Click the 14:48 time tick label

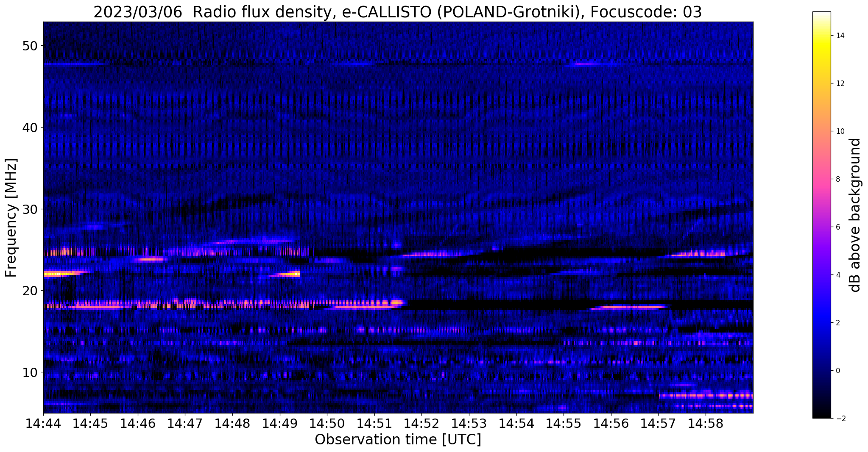[x=232, y=423]
